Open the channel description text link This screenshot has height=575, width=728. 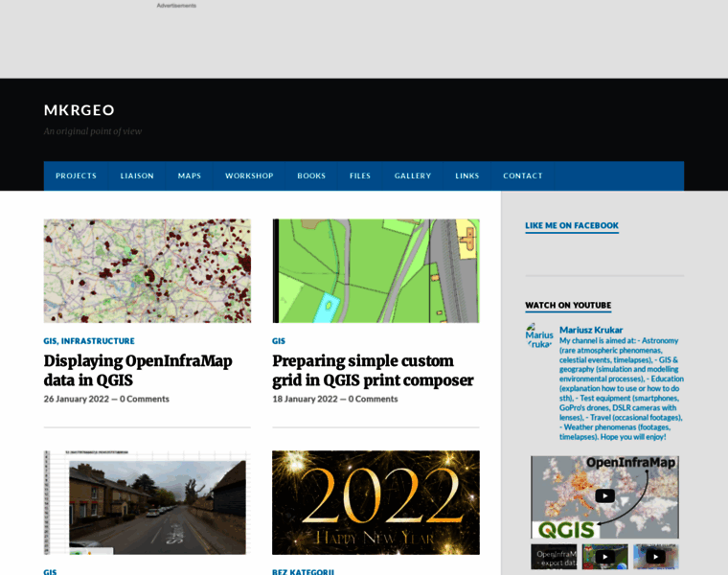[x=622, y=389]
